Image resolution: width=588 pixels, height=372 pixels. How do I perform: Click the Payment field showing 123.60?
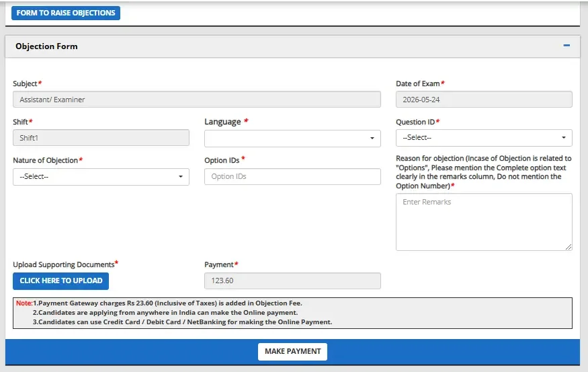point(292,281)
